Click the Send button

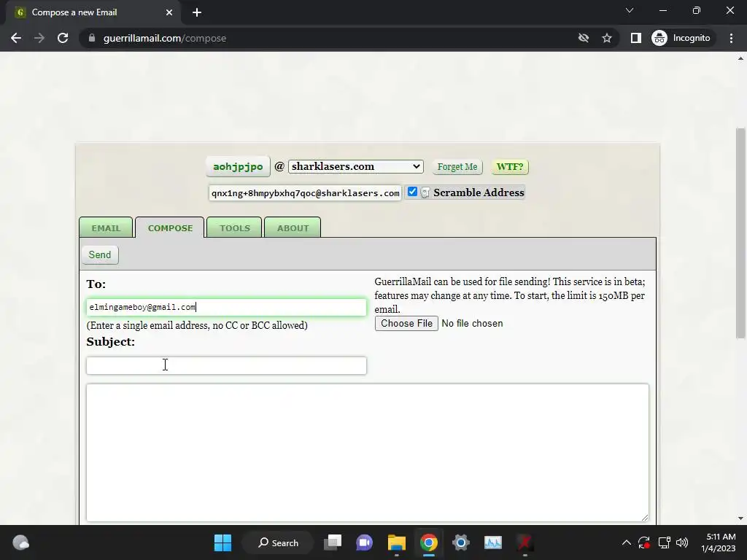pos(99,254)
